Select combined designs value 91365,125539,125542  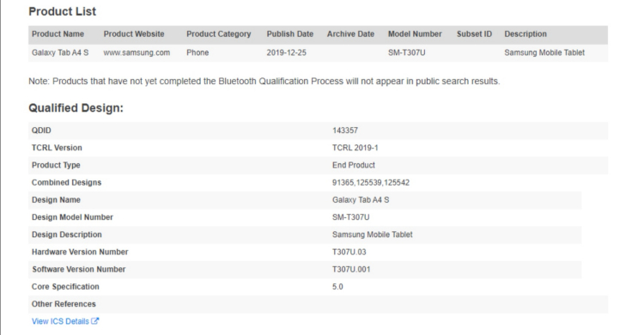click(x=371, y=182)
